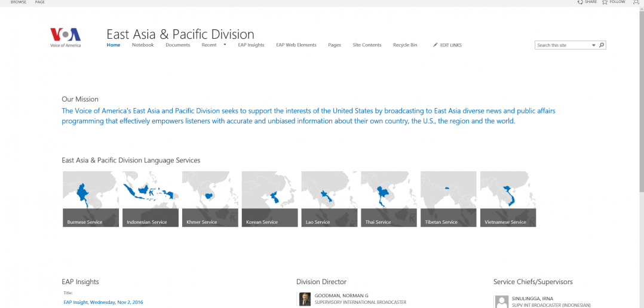Click Norman Goodman's profile photo
This screenshot has height=308, width=644.
point(305,300)
